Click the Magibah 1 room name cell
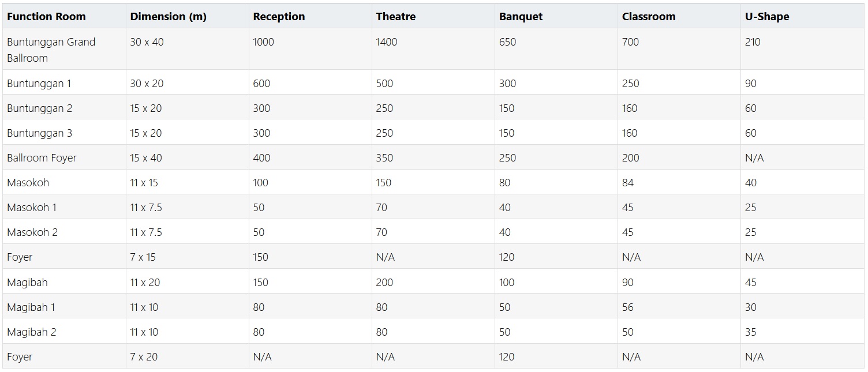Image resolution: width=868 pixels, height=372 pixels. click(31, 307)
